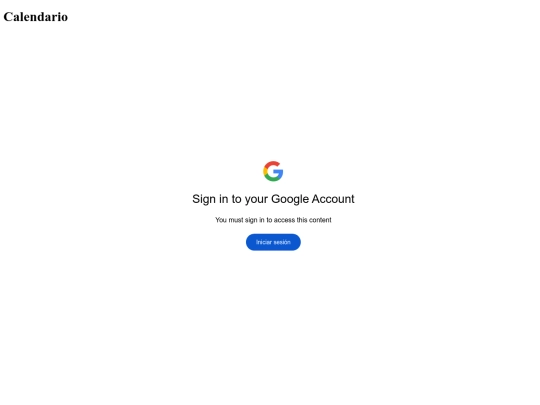
Task: Choose the Google brand icon in center
Action: click(273, 171)
